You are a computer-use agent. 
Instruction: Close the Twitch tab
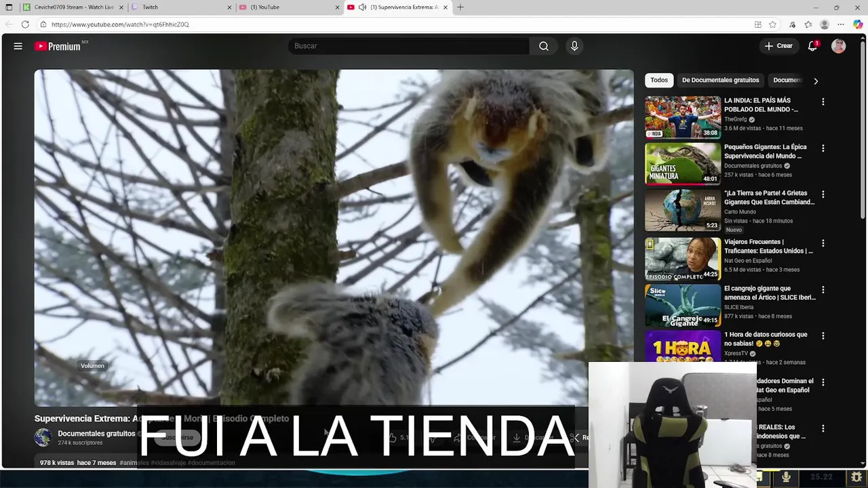229,7
